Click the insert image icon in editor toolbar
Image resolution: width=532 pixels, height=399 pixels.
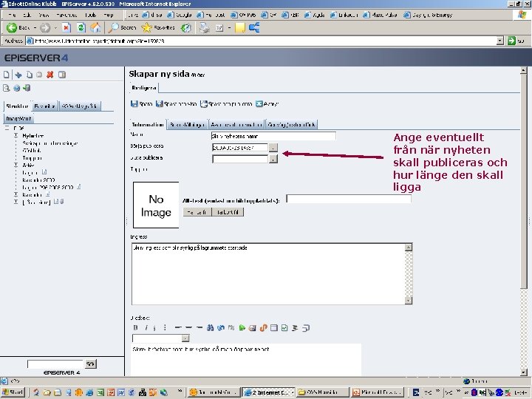pos(253,328)
